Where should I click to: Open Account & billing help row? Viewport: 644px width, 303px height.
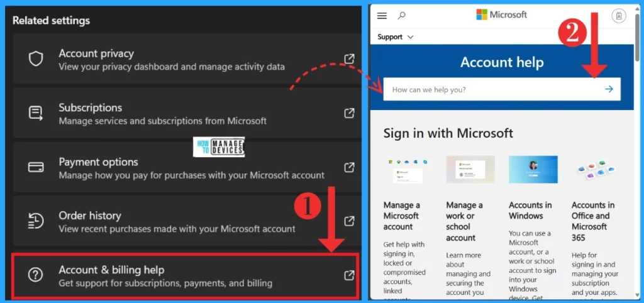pyautogui.click(x=187, y=275)
